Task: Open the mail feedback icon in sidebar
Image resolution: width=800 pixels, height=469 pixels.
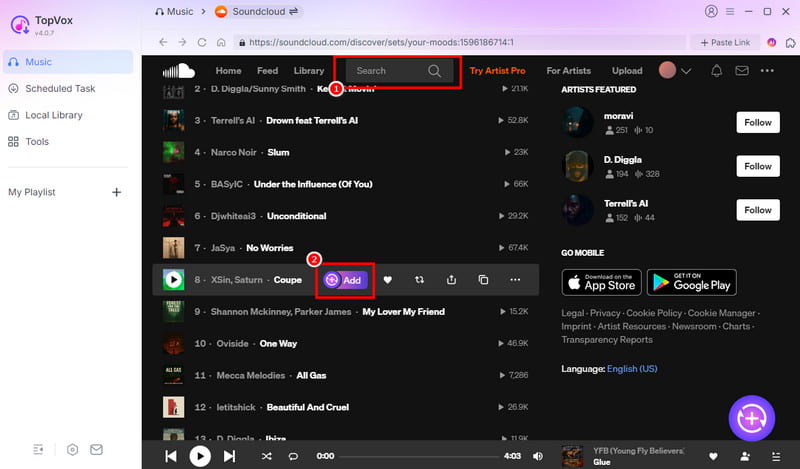Action: coord(96,449)
